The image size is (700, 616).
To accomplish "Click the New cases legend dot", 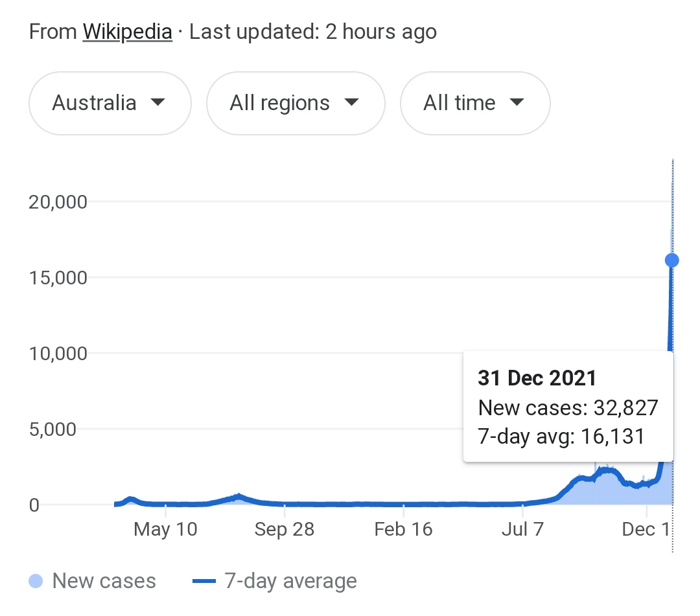I will pyautogui.click(x=36, y=581).
